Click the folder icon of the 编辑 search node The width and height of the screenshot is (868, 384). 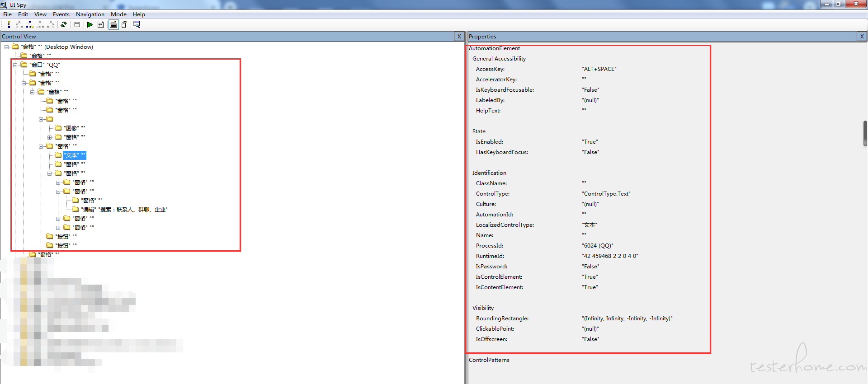pyautogui.click(x=75, y=210)
